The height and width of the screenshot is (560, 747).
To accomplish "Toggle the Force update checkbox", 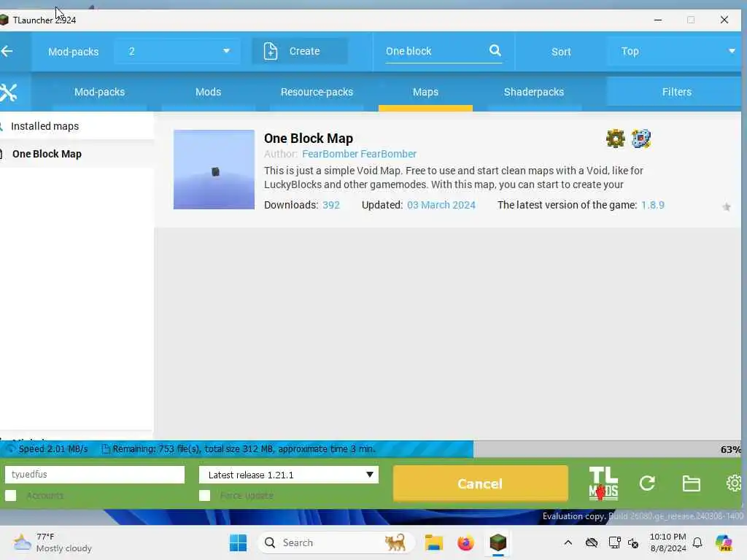I will click(204, 496).
